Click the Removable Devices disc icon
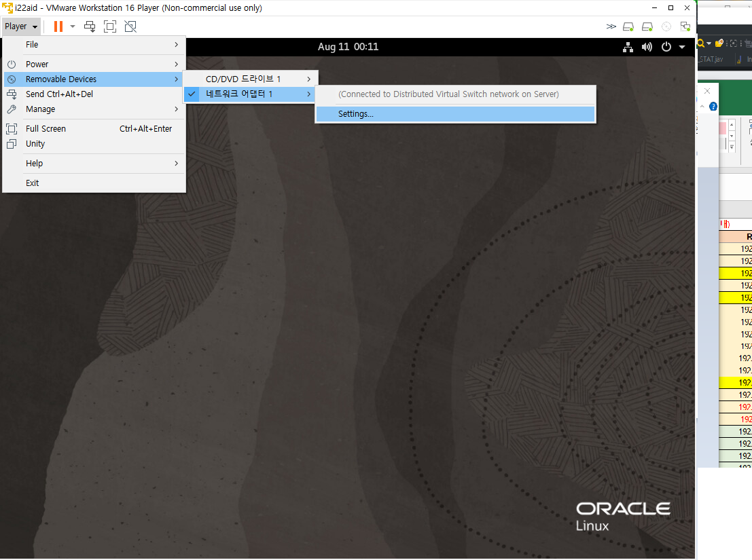Viewport: 752px width, 560px height. pyautogui.click(x=12, y=79)
